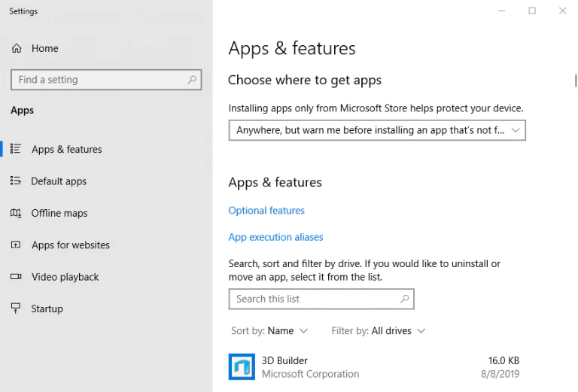Click the vertical scrollbar on right edge
The image size is (578, 392).
click(x=575, y=81)
